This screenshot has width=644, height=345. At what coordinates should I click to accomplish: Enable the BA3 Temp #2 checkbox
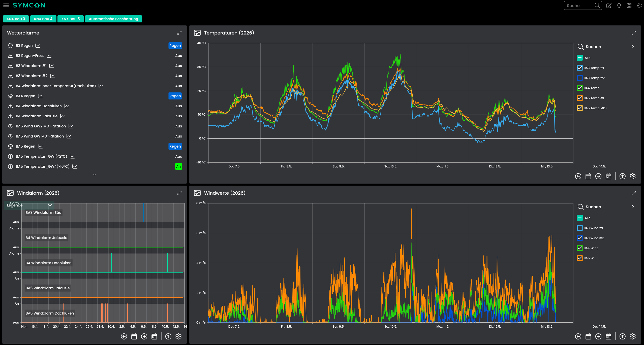[579, 78]
